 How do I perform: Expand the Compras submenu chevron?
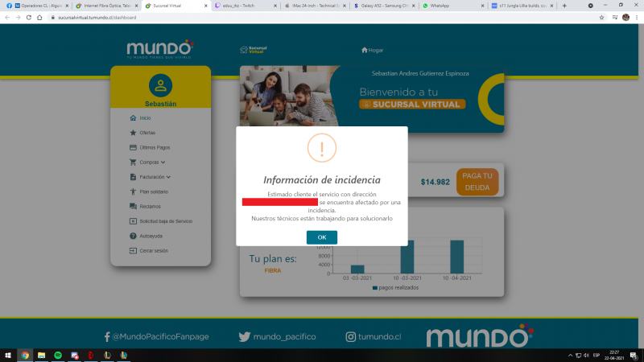click(x=163, y=162)
